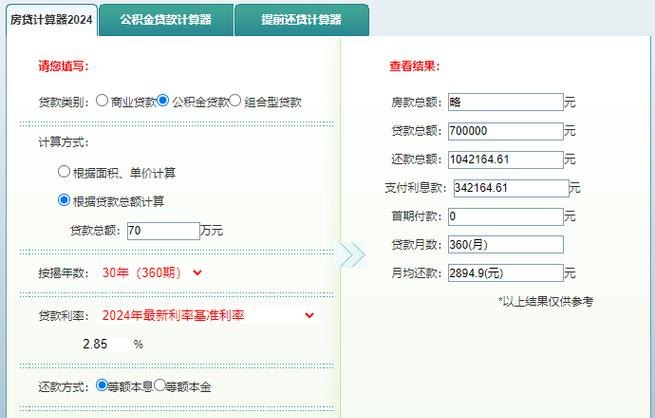Click the 贷款类别 label
The image size is (655, 418).
coord(63,102)
